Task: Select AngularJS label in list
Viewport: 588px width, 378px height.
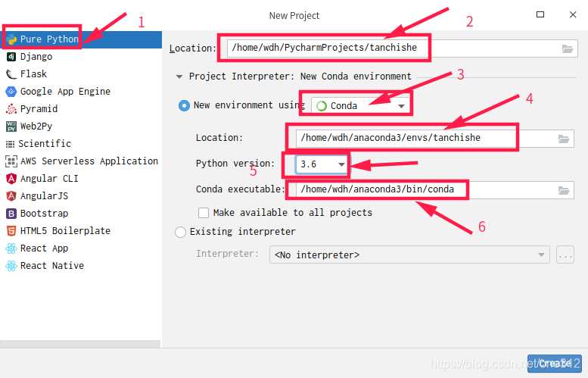Action: click(x=44, y=196)
